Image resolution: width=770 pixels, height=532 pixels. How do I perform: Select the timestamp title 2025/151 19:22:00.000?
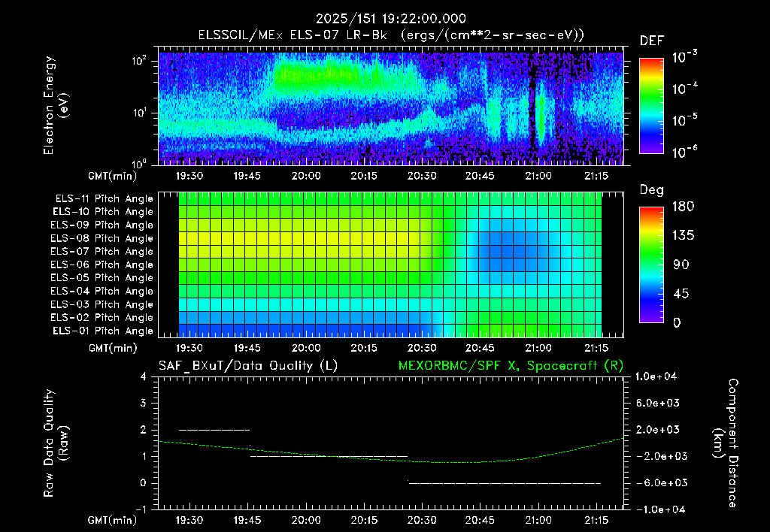coord(391,19)
